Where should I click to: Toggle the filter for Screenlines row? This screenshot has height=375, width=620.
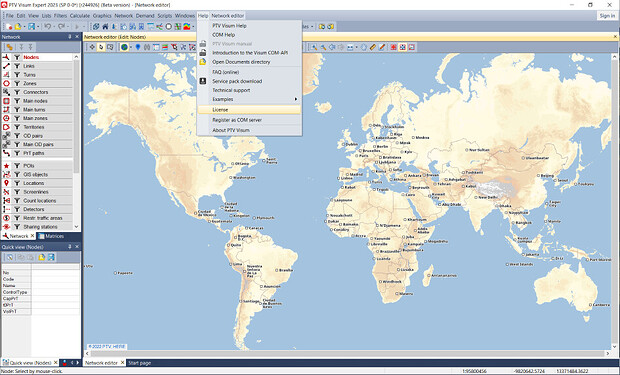coord(17,192)
